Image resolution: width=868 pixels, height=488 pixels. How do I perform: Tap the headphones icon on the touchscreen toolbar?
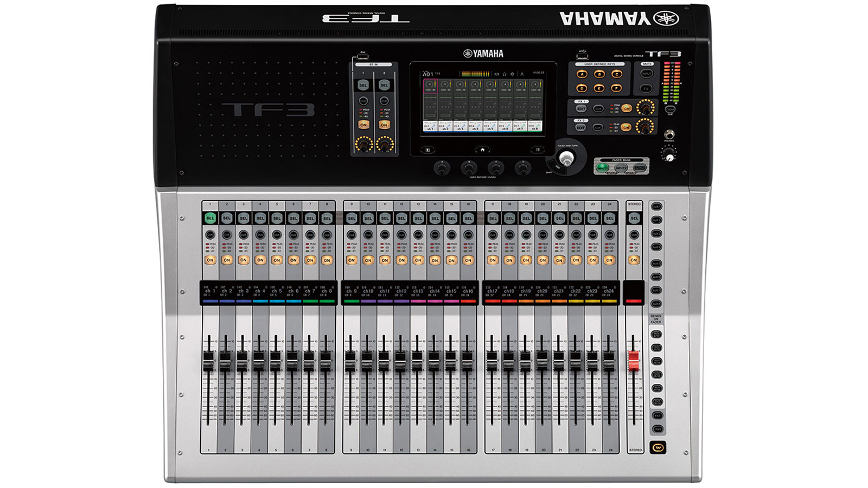pyautogui.click(x=504, y=74)
